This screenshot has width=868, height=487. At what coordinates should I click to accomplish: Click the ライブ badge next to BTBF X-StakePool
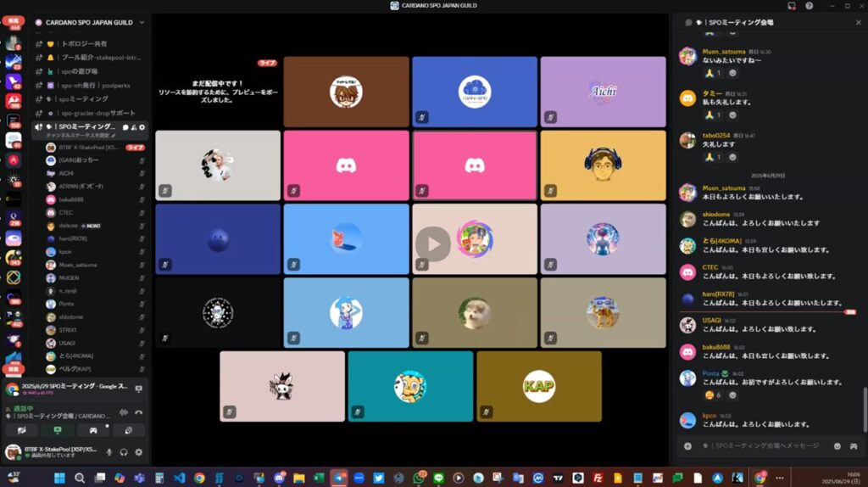pos(135,148)
